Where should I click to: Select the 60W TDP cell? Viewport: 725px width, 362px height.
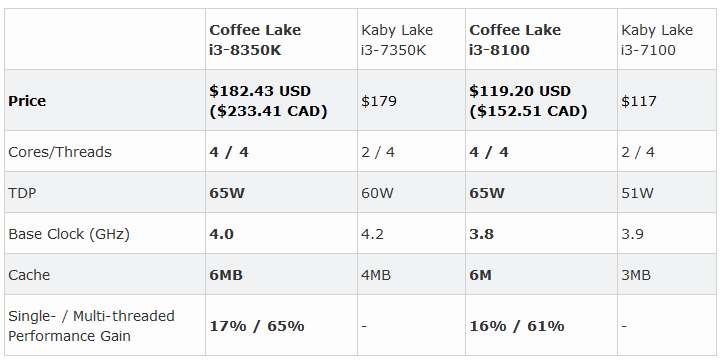tap(412, 192)
